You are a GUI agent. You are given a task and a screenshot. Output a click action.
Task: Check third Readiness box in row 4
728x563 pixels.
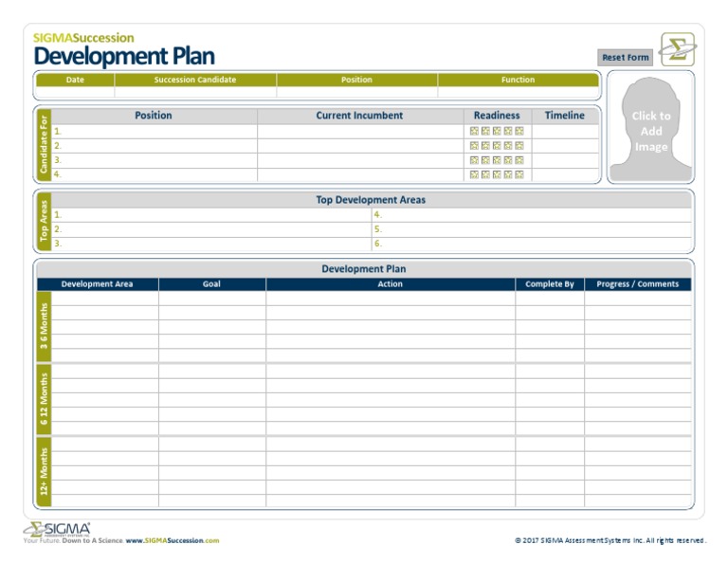coord(497,174)
